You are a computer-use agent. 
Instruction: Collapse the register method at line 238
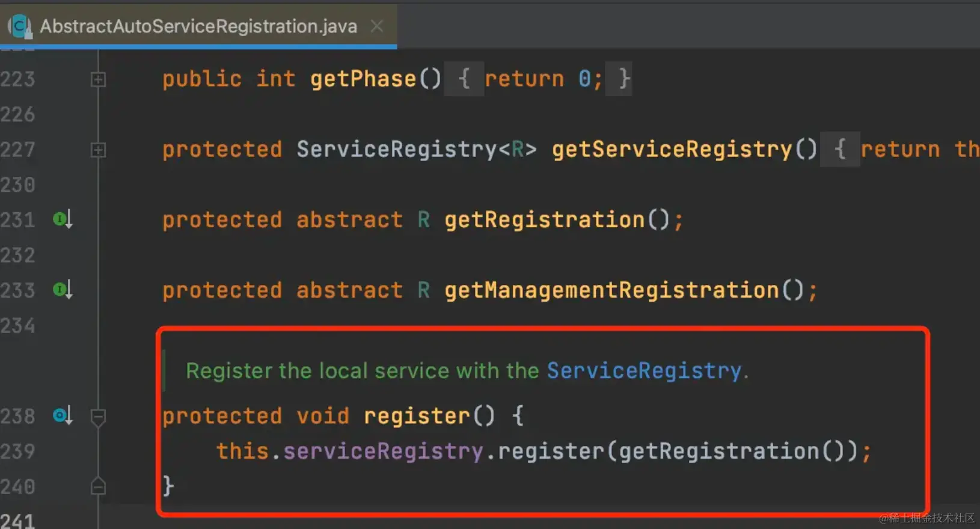(99, 417)
